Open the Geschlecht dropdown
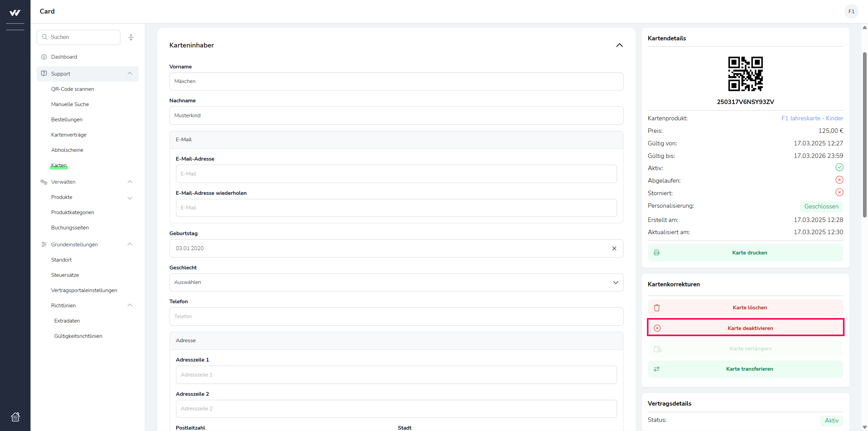The image size is (868, 431). click(x=396, y=282)
